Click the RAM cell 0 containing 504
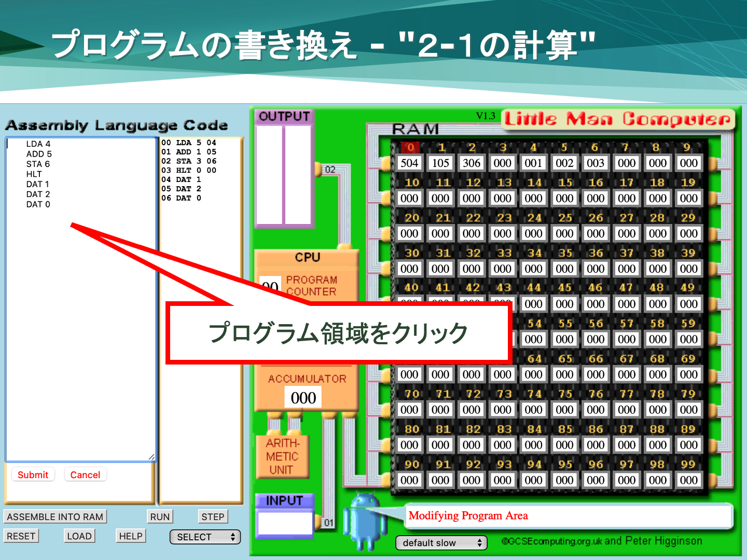Screen dimensions: 747x560 pyautogui.click(x=409, y=163)
